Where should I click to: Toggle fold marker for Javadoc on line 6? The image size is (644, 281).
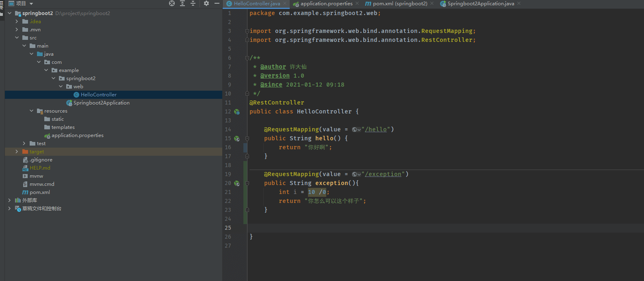[x=247, y=58]
